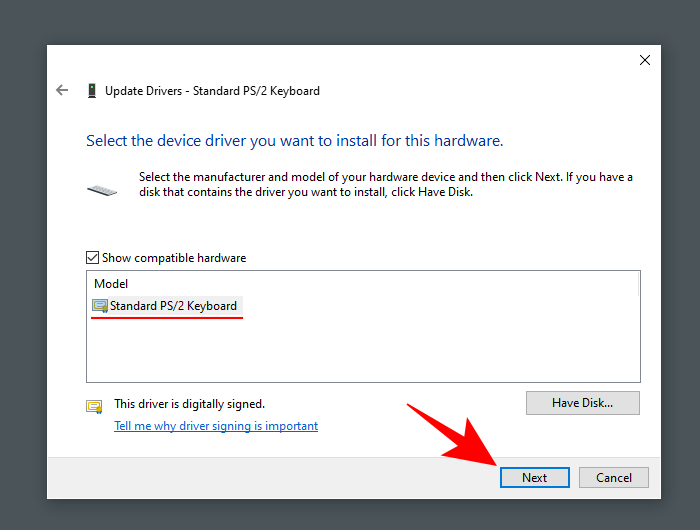
Task: Click the Update Drivers window title text
Action: coord(212,91)
